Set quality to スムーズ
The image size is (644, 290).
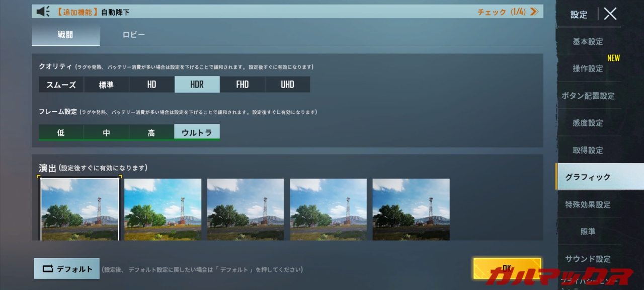pos(61,85)
